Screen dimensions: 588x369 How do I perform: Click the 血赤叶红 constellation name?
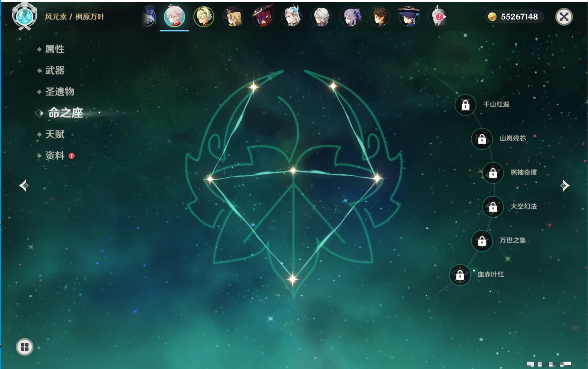(491, 274)
